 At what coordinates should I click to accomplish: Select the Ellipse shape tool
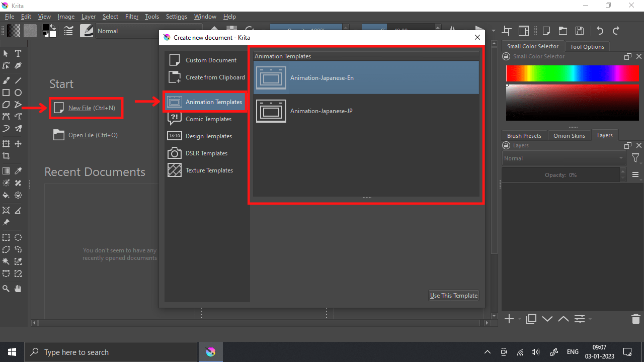(18, 93)
